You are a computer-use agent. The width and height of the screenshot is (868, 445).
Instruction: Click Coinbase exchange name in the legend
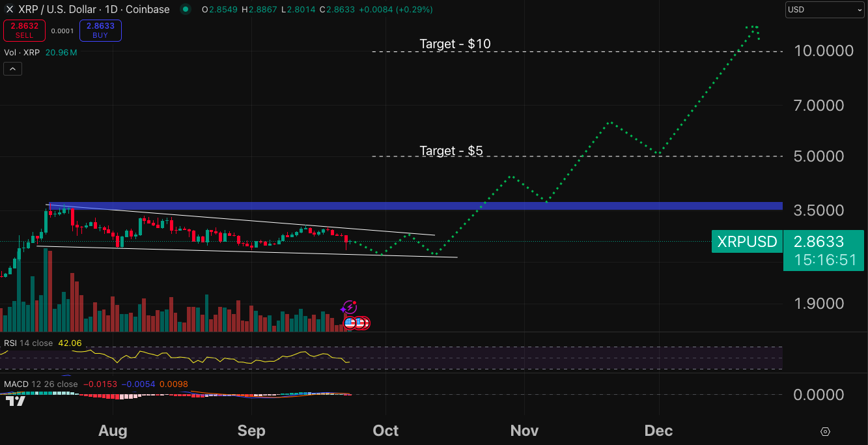click(x=147, y=10)
